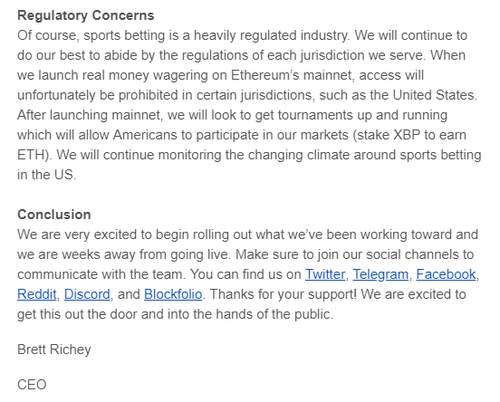
Task: Follow the Facebook hyperlink
Action: [x=446, y=274]
